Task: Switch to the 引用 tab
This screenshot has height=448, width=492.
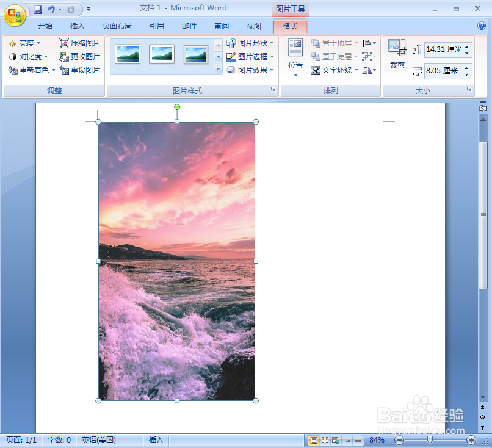Action: [157, 26]
